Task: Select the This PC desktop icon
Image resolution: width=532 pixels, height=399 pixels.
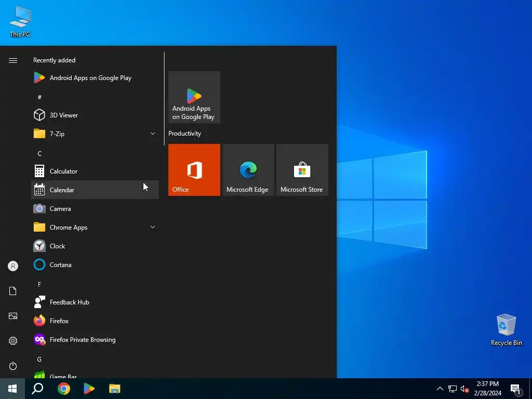Action: (x=20, y=21)
